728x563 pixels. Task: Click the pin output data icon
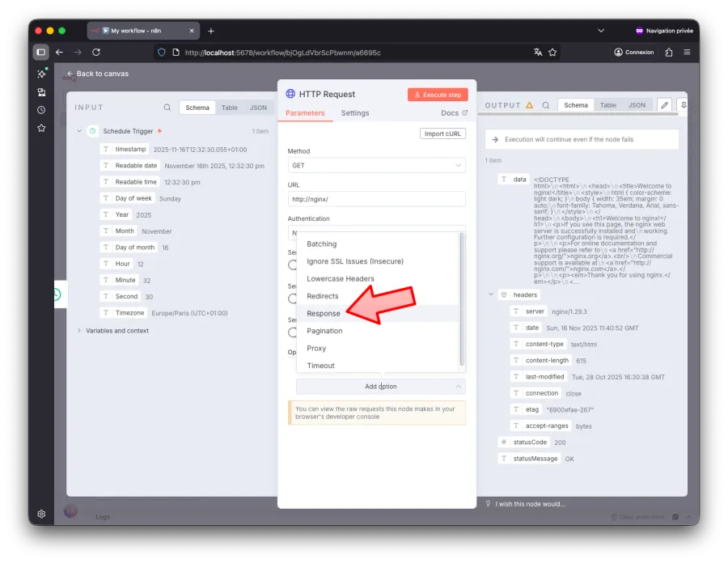[684, 105]
